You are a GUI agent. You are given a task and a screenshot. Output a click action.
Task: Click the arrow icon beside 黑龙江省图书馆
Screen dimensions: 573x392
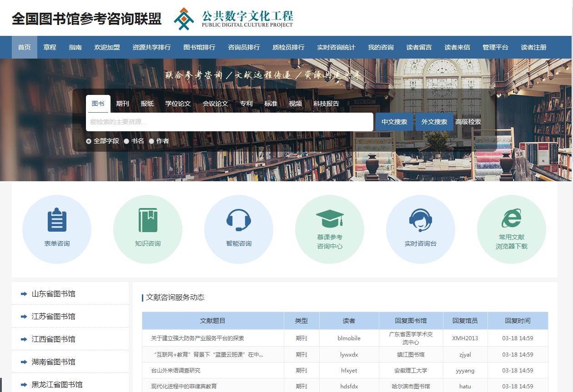click(x=24, y=384)
